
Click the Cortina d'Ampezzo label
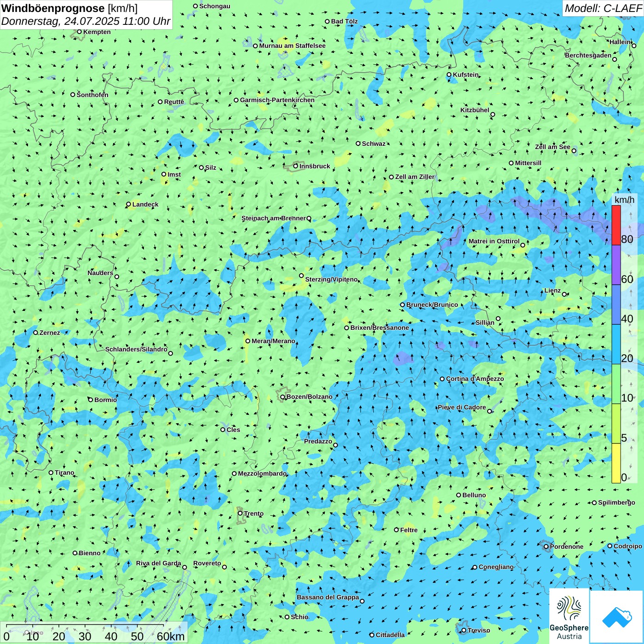(x=475, y=379)
